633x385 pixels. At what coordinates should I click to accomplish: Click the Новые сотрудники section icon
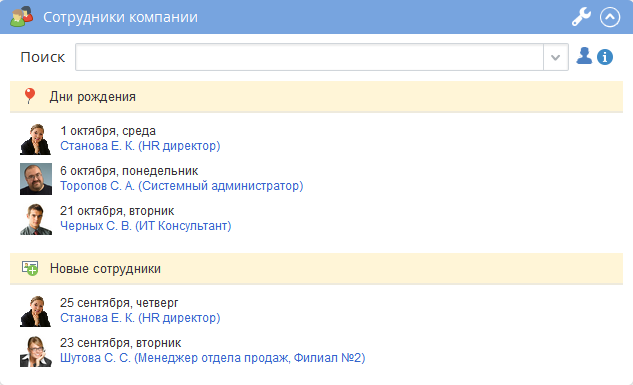[x=30, y=268]
